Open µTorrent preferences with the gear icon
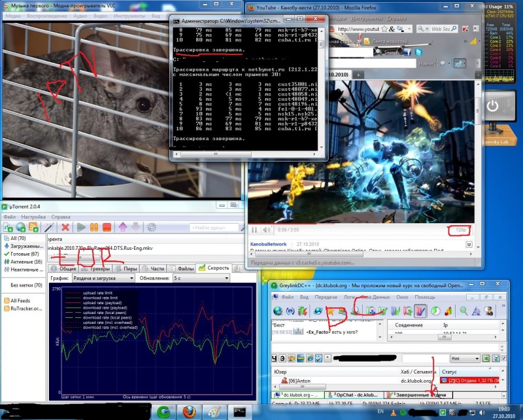This screenshot has height=420, width=523. (152, 228)
